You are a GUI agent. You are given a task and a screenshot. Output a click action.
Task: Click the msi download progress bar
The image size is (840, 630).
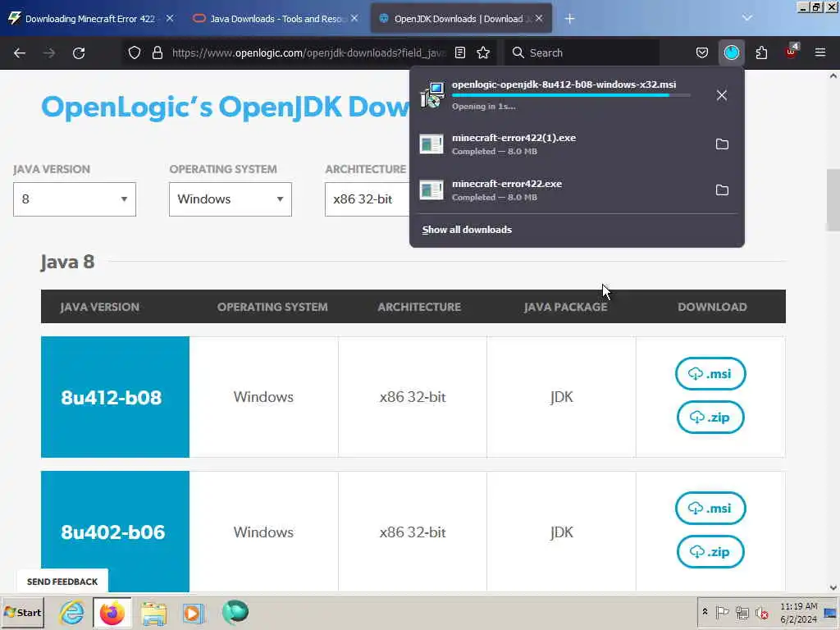point(571,95)
